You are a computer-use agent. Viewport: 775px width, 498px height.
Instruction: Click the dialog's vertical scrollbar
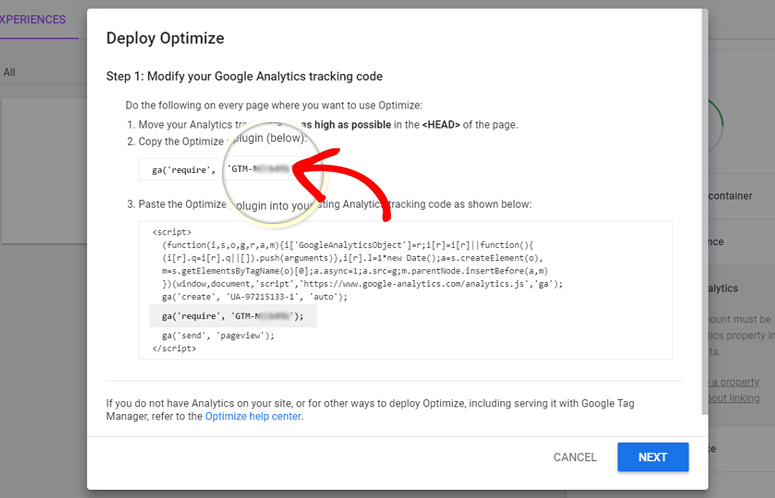[704, 212]
